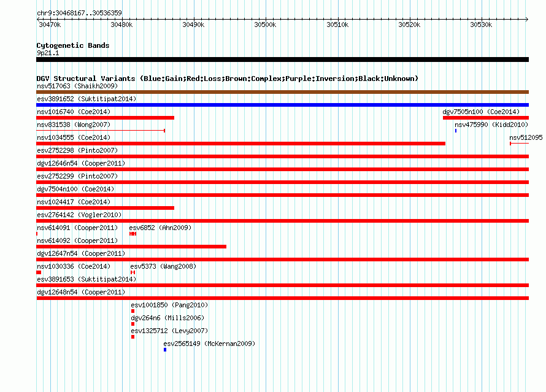
Task: Click the nsv512095 variant label
Action: click(526, 137)
